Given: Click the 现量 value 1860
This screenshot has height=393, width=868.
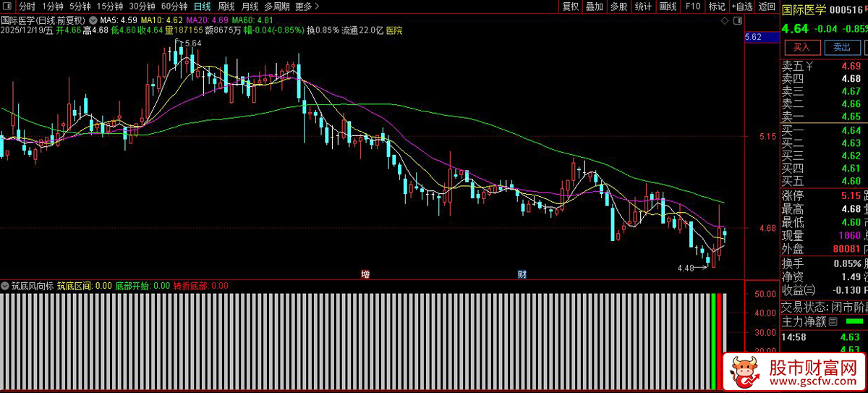Looking at the screenshot, I should click(x=849, y=235).
